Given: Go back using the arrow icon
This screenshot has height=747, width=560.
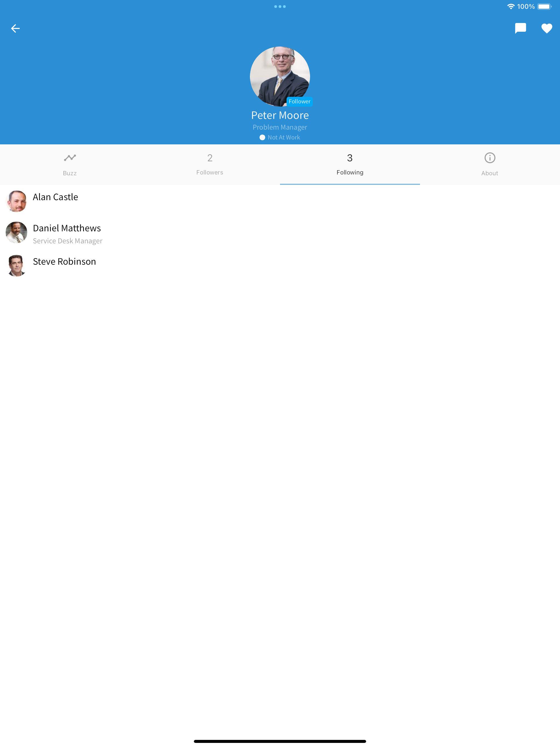Looking at the screenshot, I should pyautogui.click(x=15, y=28).
